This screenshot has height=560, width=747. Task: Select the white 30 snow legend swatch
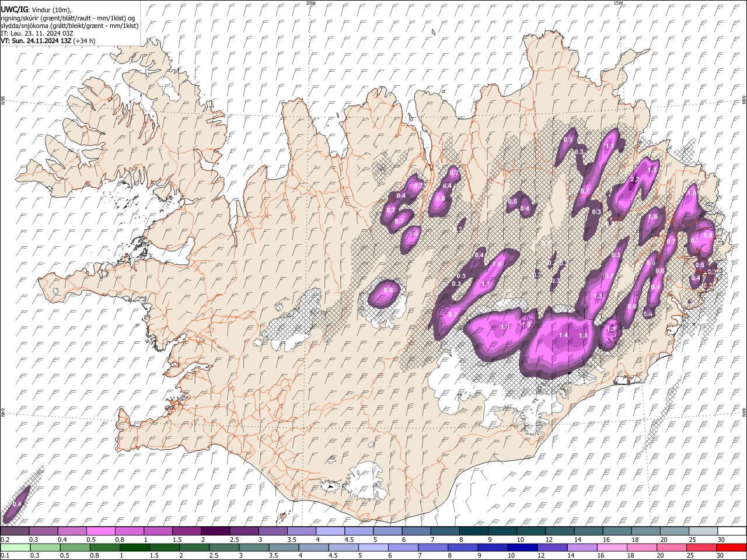tap(732, 531)
